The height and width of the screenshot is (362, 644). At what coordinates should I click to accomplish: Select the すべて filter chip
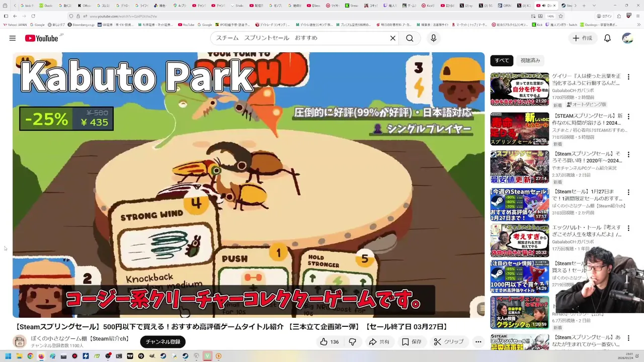pos(502,60)
